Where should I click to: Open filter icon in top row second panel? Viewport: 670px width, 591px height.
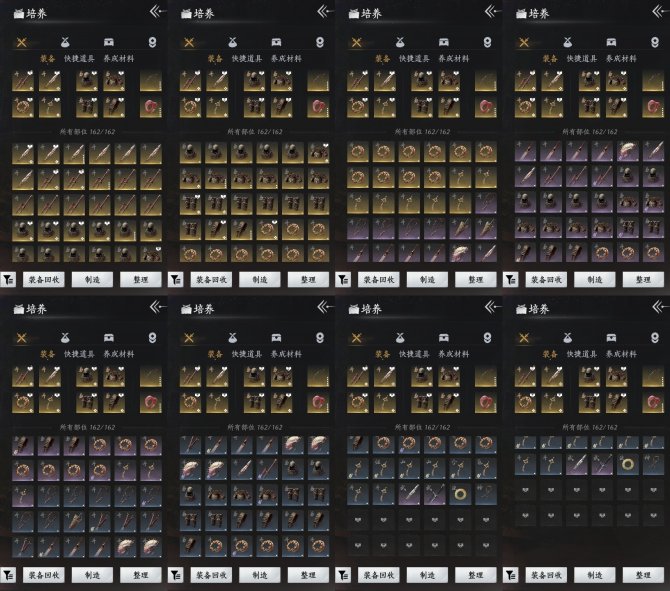(x=176, y=280)
